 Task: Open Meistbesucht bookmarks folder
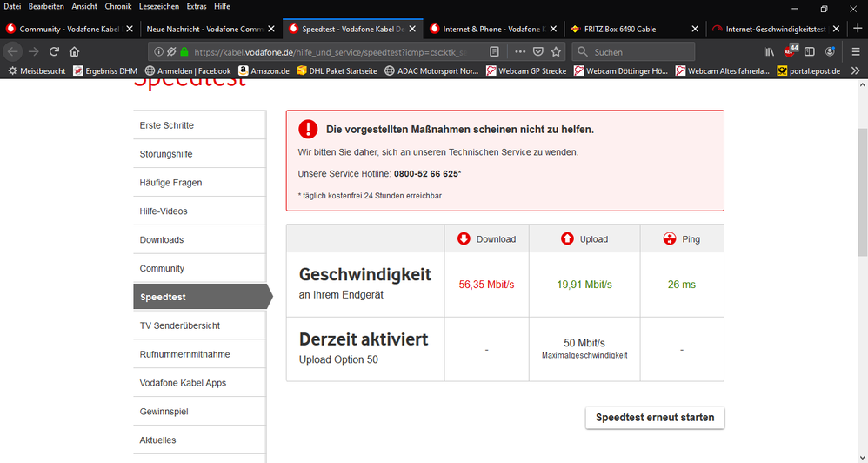(x=37, y=70)
